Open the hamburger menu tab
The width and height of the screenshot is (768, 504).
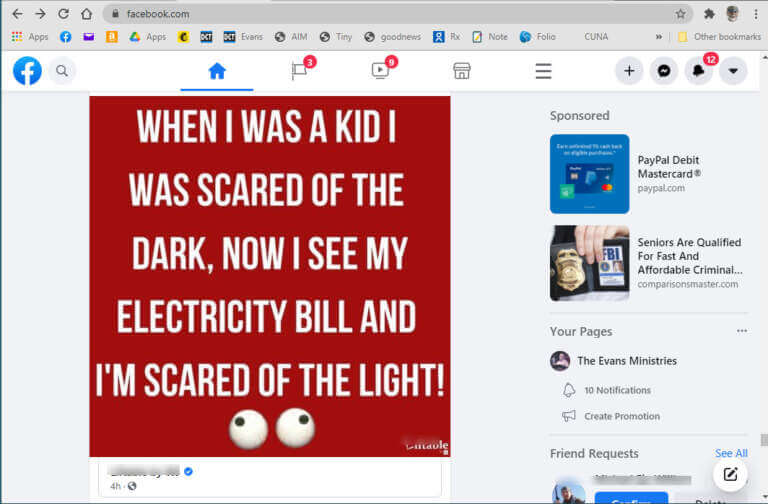pos(543,72)
